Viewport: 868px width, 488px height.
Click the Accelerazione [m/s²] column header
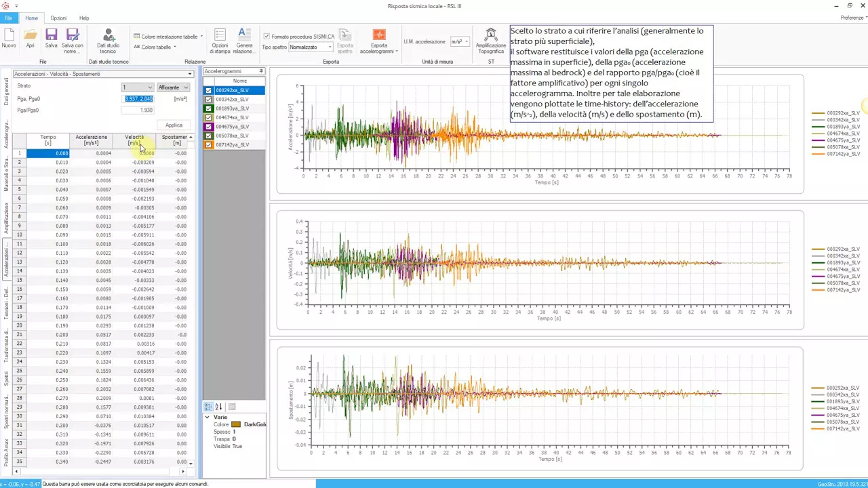tap(92, 140)
